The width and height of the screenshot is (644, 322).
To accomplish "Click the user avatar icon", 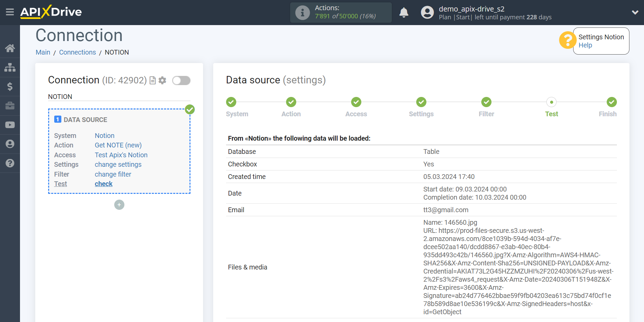I will (x=427, y=13).
